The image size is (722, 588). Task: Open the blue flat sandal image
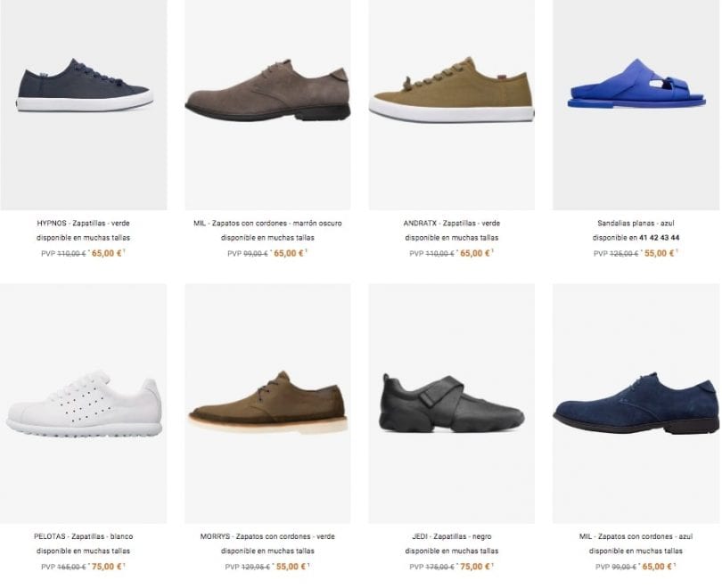click(x=636, y=86)
